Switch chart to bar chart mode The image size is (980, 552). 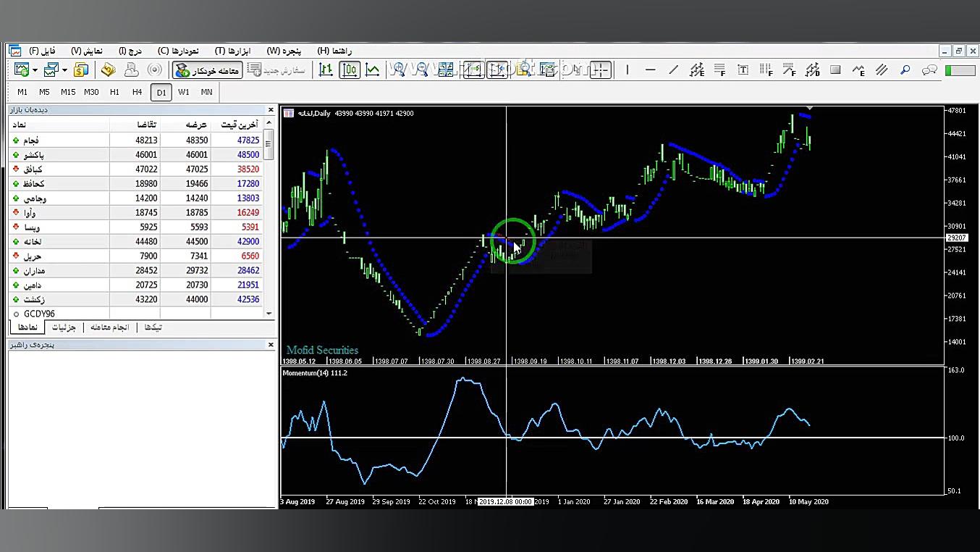point(326,70)
